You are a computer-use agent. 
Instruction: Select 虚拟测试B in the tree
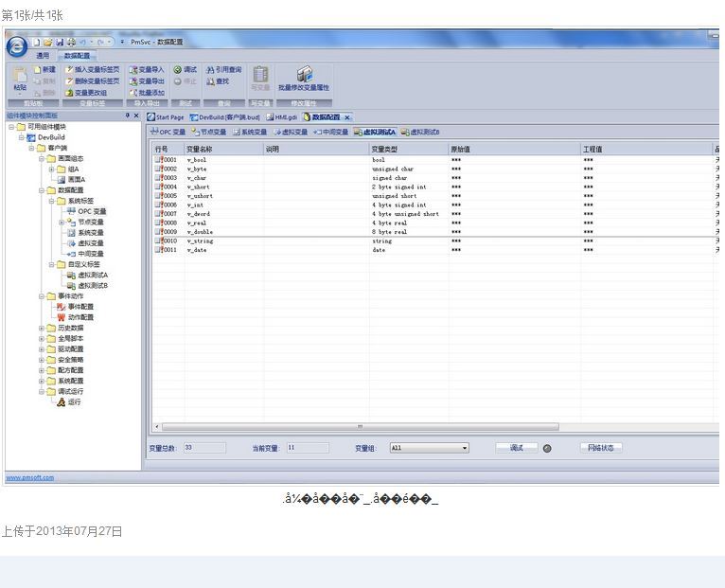click(93, 285)
